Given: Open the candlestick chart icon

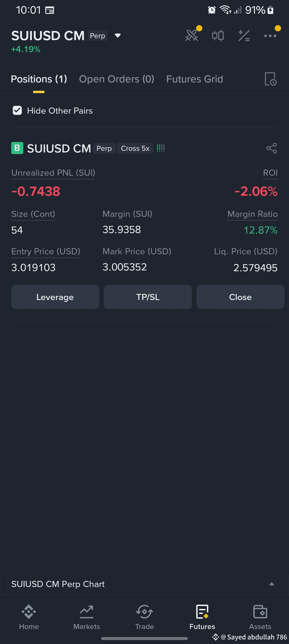Looking at the screenshot, I should (218, 36).
